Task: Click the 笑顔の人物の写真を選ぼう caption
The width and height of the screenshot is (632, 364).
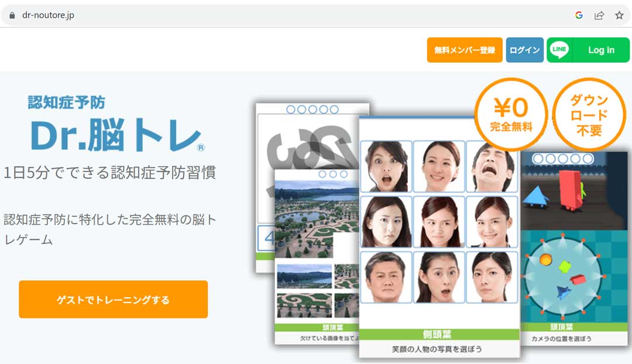Action: pyautogui.click(x=437, y=349)
